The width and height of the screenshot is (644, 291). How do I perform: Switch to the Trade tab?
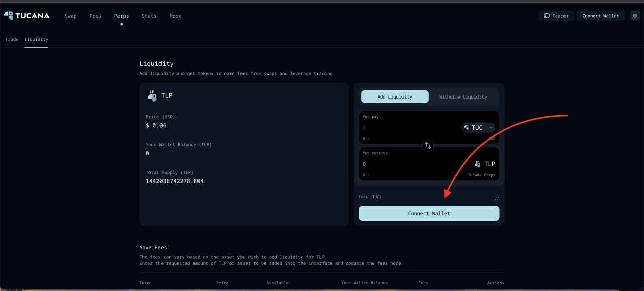point(12,39)
